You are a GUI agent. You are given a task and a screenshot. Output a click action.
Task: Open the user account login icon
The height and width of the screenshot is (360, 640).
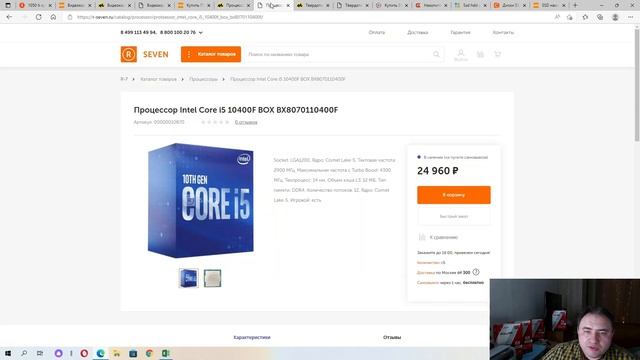(x=461, y=55)
